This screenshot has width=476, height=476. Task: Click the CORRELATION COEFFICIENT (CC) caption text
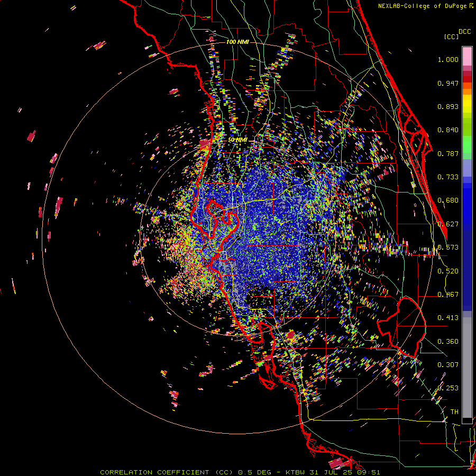[167, 472]
